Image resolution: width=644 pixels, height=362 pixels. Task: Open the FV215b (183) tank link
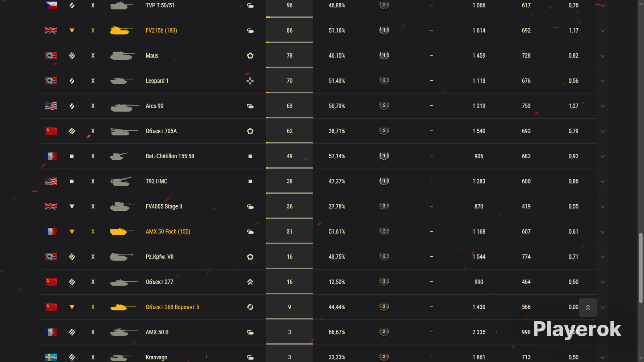tap(161, 30)
